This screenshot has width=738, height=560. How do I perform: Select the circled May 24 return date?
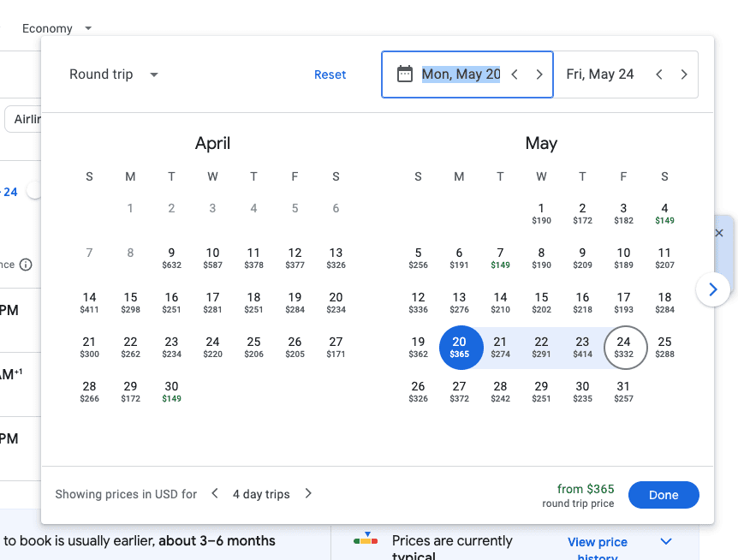(623, 346)
